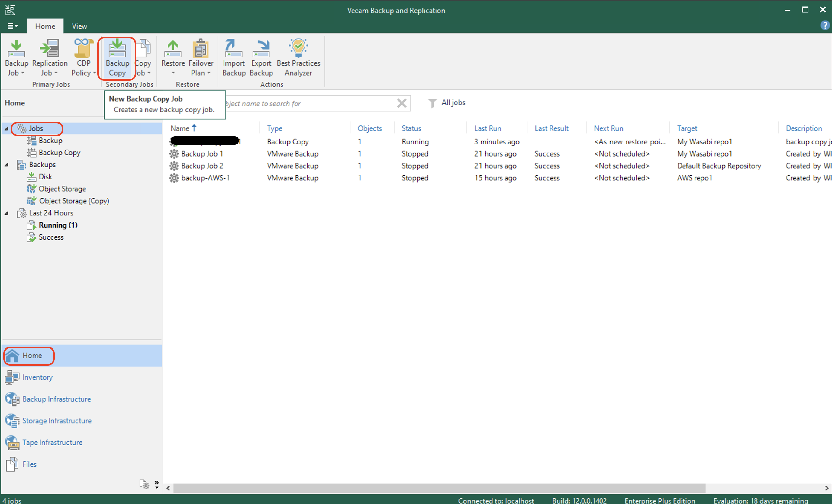The image size is (832, 504).
Task: Click the gear icon of backup-AWS-1 row
Action: pyautogui.click(x=174, y=178)
